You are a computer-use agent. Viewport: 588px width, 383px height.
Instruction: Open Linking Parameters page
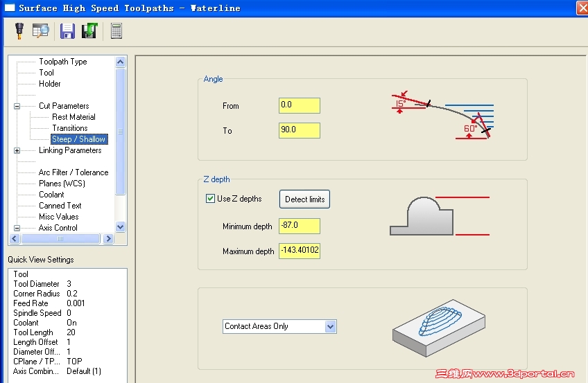coord(70,150)
